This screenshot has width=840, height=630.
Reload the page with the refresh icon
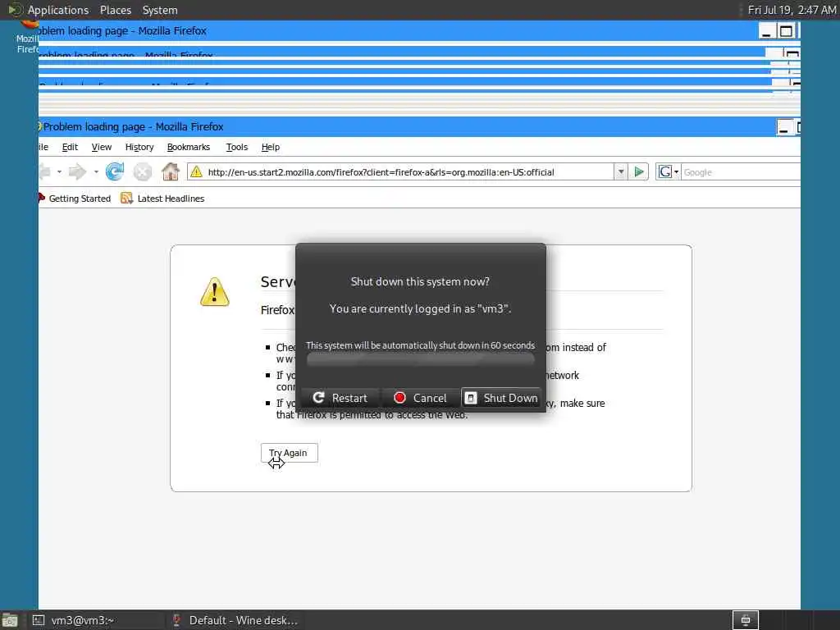click(x=115, y=172)
